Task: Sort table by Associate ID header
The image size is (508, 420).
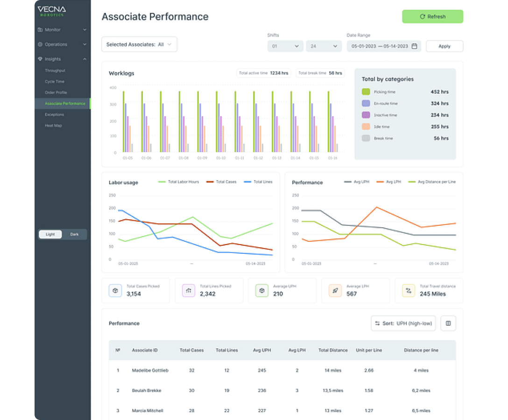Action: coord(145,350)
